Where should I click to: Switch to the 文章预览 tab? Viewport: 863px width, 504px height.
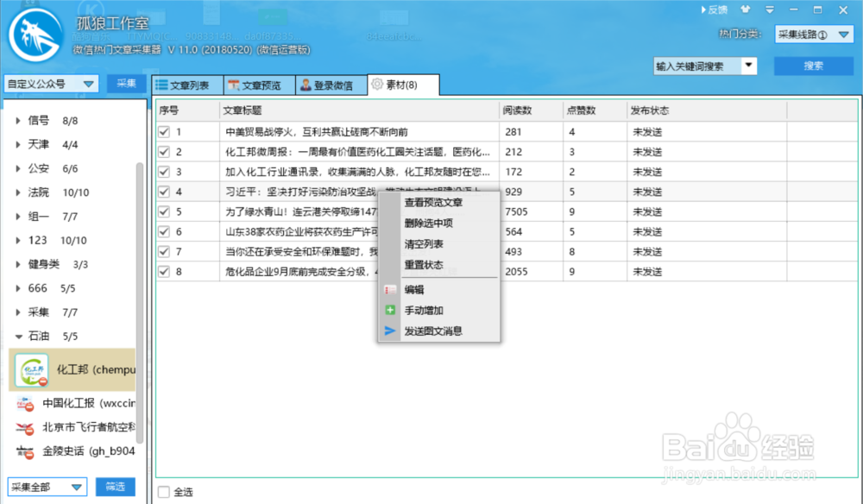click(x=258, y=85)
